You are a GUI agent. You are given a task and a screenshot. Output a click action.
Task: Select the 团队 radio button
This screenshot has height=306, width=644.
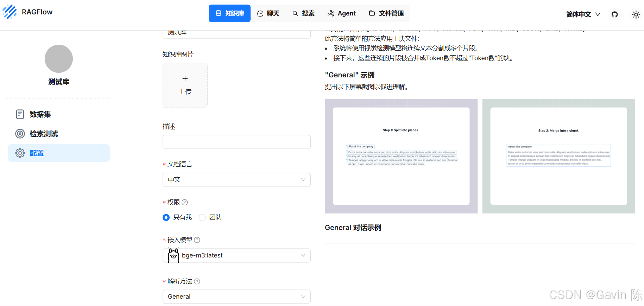coord(202,218)
